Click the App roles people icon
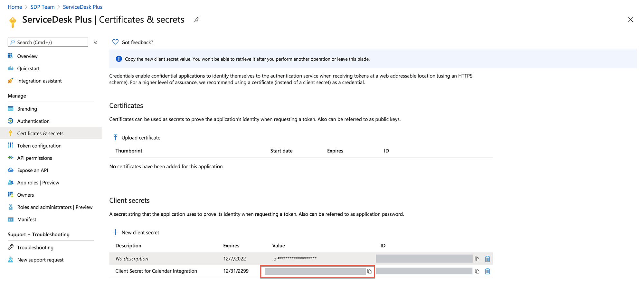644x285 pixels. coord(10,182)
